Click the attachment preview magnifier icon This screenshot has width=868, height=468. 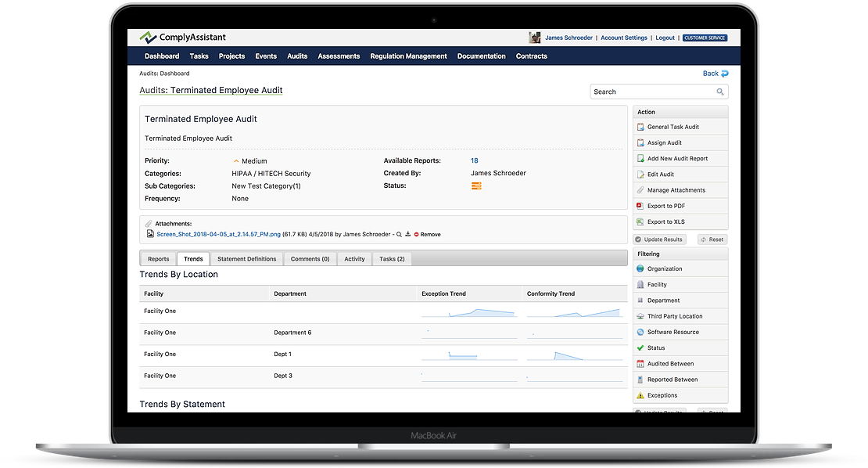[399, 234]
